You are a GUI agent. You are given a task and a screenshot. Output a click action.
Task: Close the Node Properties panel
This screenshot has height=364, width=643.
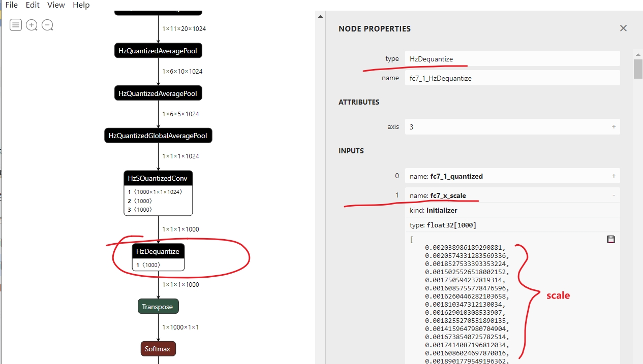tap(623, 28)
